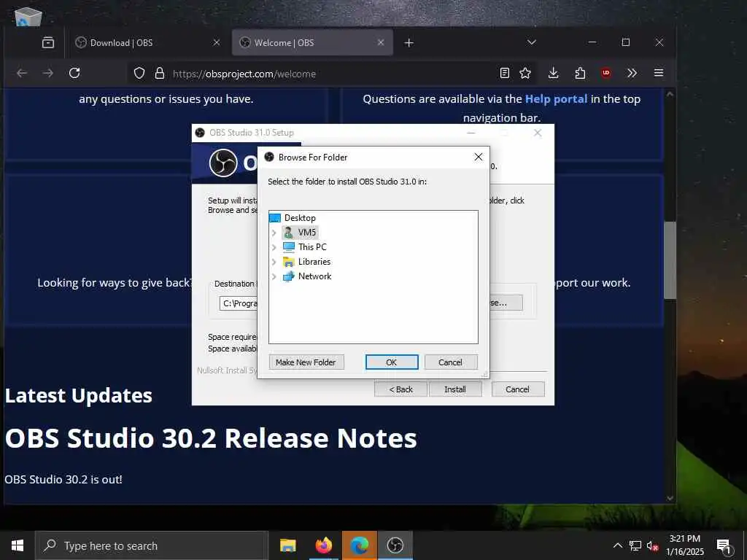
Task: Open the Firefox downloads panel
Action: 553,74
